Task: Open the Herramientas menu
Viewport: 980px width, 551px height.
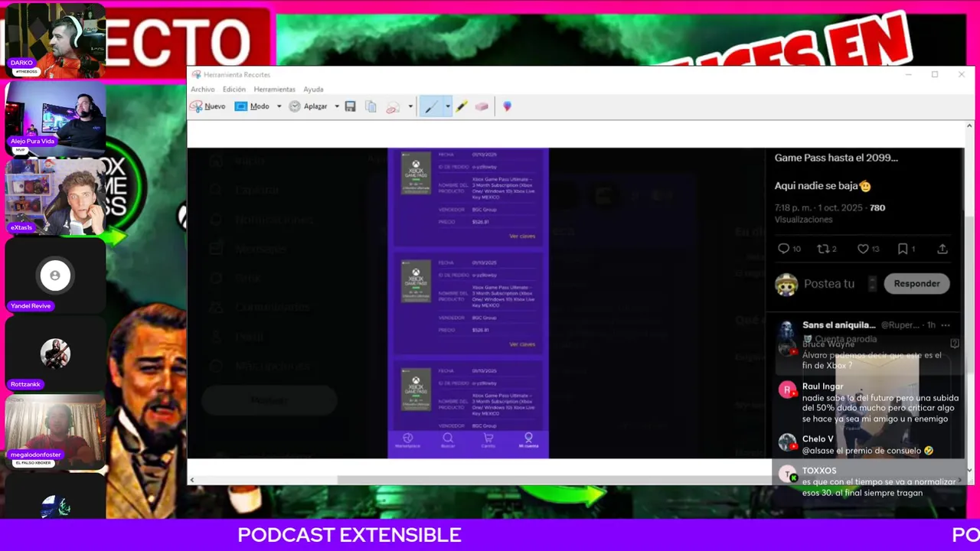Action: coord(274,90)
